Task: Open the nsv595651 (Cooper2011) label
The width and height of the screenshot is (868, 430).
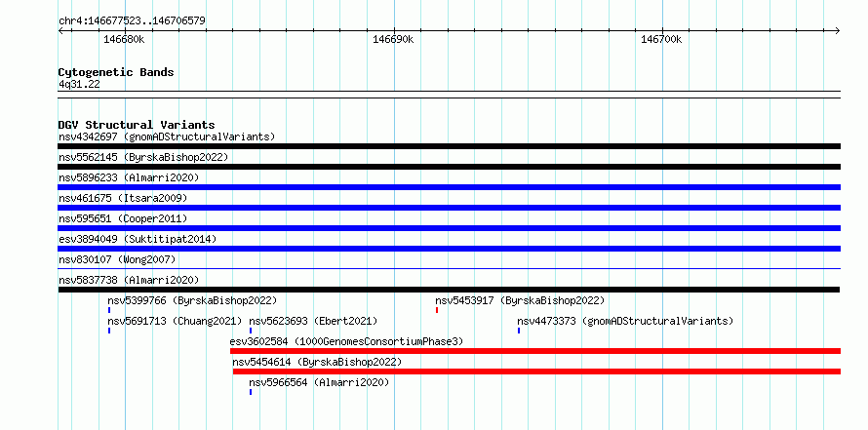Action: click(123, 218)
